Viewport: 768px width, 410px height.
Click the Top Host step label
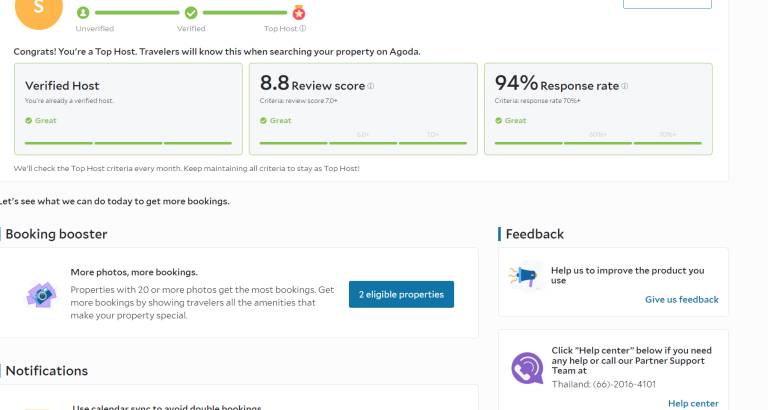click(x=281, y=28)
